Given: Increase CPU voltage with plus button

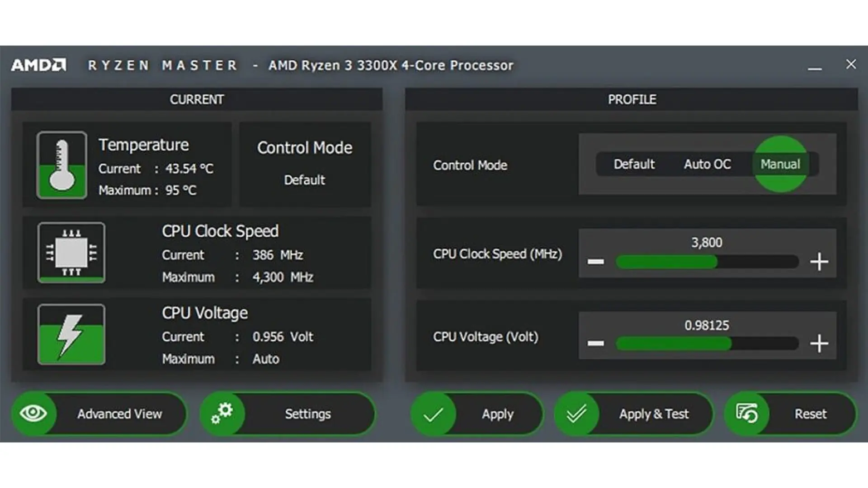Looking at the screenshot, I should point(819,343).
